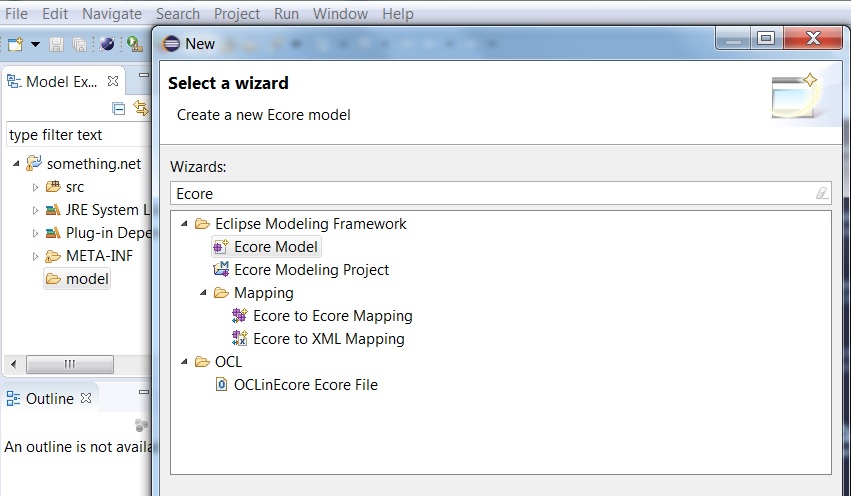
Task: Open the Navigate menu
Action: [x=112, y=14]
